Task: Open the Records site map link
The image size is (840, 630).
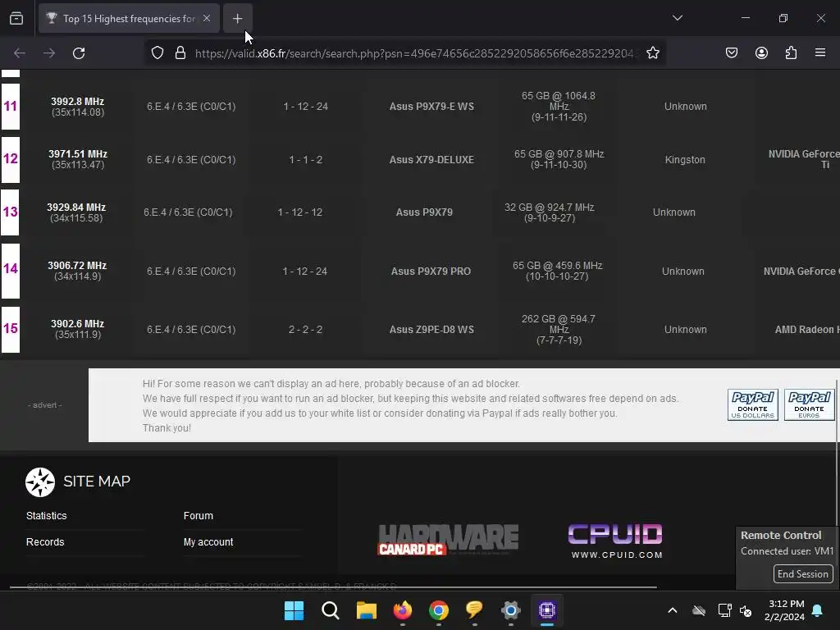Action: click(x=45, y=542)
